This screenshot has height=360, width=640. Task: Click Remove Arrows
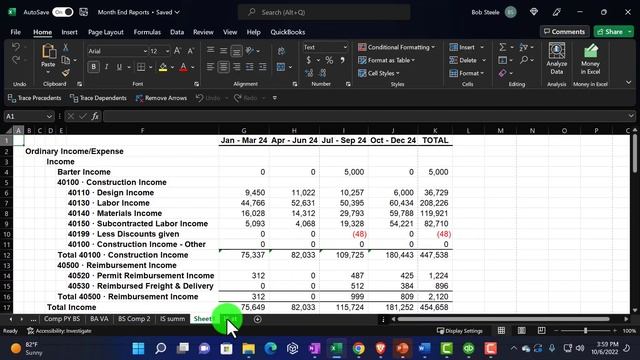(x=161, y=98)
